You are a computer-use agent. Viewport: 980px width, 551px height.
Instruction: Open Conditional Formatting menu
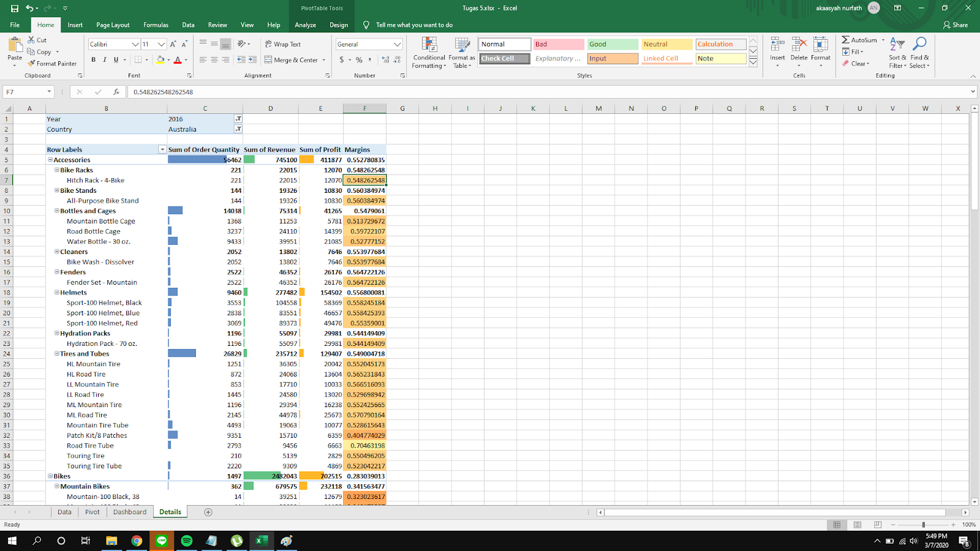pyautogui.click(x=429, y=53)
